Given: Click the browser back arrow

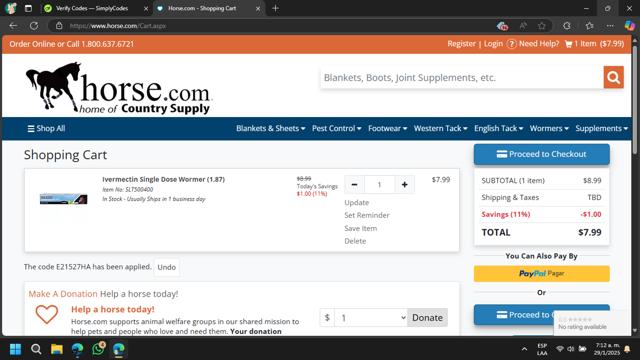Looking at the screenshot, I should [x=13, y=26].
